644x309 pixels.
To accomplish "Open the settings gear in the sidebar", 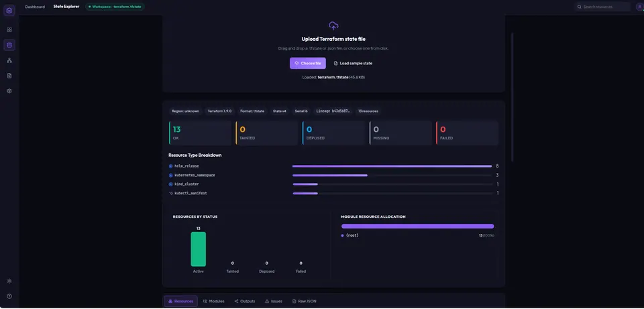I will point(9,91).
